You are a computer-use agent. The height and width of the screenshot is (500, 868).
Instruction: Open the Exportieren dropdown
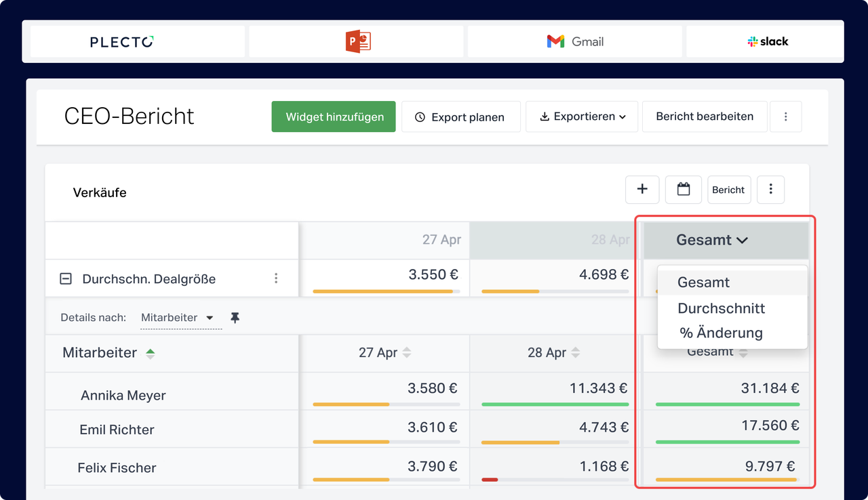pyautogui.click(x=582, y=117)
